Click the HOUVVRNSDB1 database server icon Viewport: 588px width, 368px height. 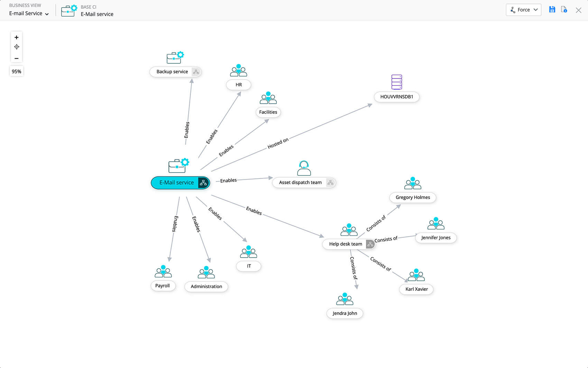[x=396, y=82]
